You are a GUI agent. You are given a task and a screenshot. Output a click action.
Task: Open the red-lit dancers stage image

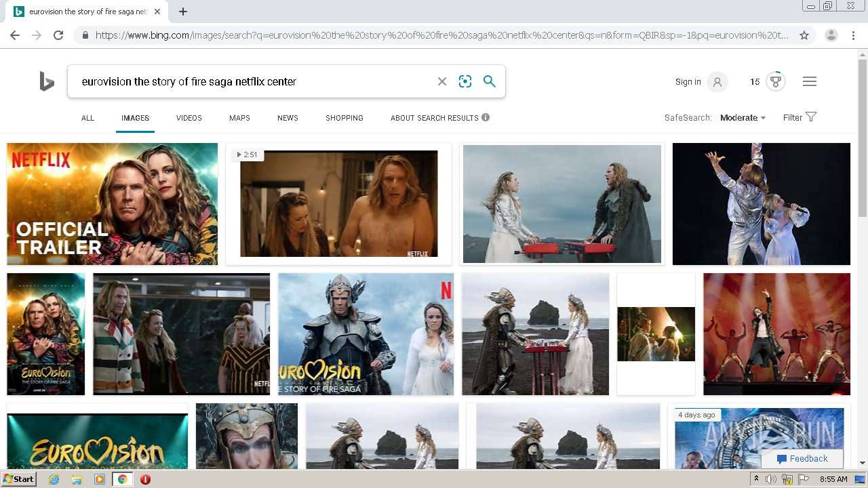(x=776, y=334)
